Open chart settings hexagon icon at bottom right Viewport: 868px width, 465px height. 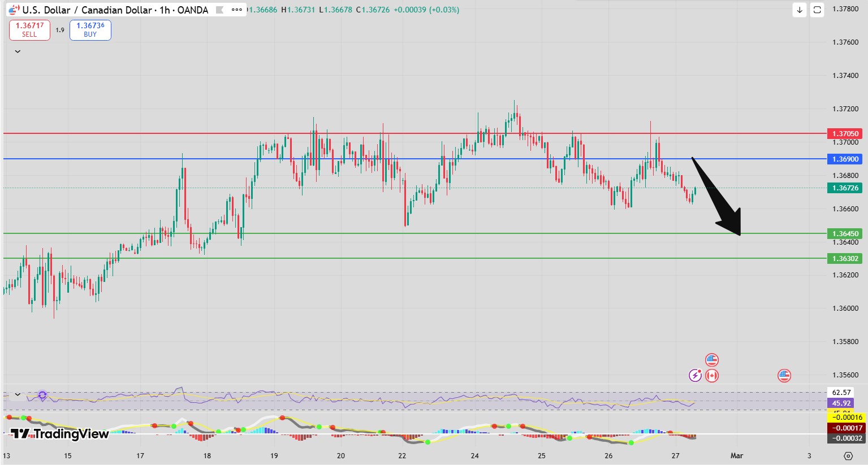click(x=848, y=456)
